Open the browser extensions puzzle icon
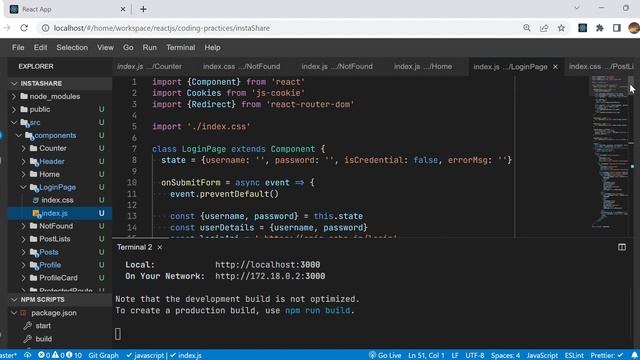640x360 pixels. pos(600,28)
